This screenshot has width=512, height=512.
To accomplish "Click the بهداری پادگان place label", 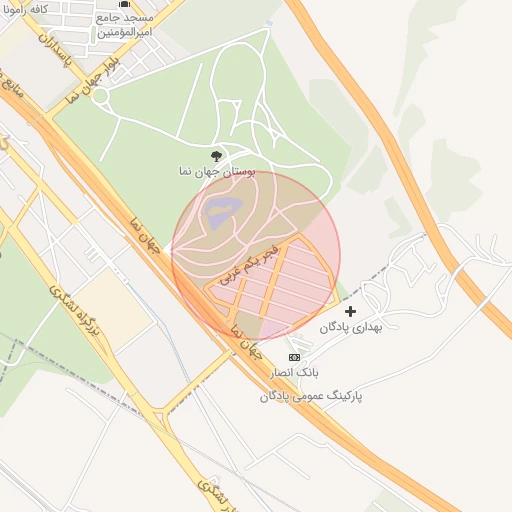I will pyautogui.click(x=351, y=328).
